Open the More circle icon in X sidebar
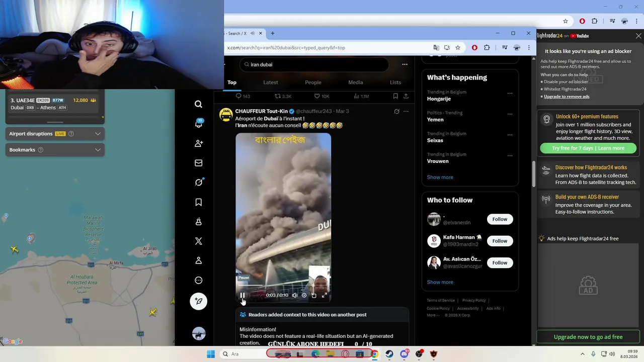 [198, 280]
